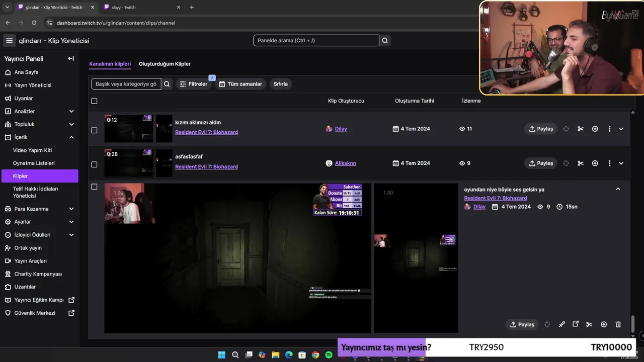Open the expanded clip in a new window

click(x=576, y=324)
